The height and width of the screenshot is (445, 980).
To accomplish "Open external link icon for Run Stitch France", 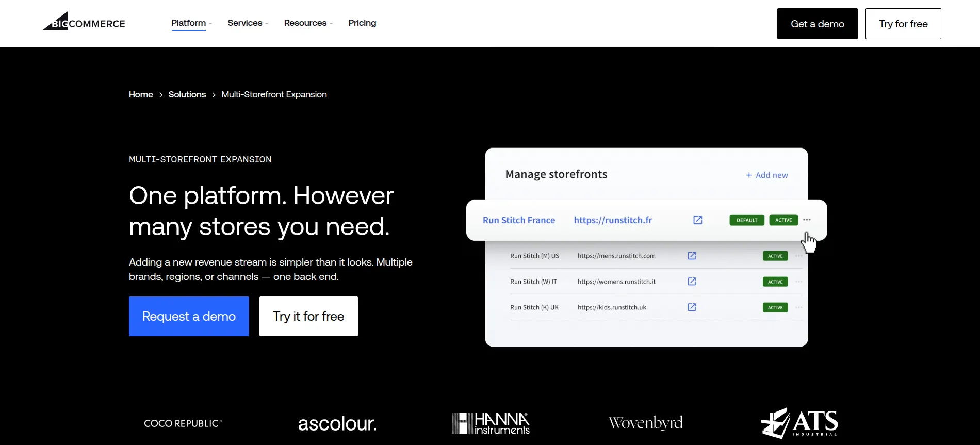I will click(x=698, y=220).
